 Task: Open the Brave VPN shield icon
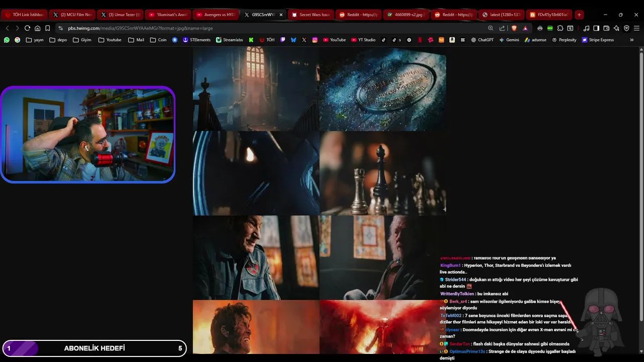[626, 28]
